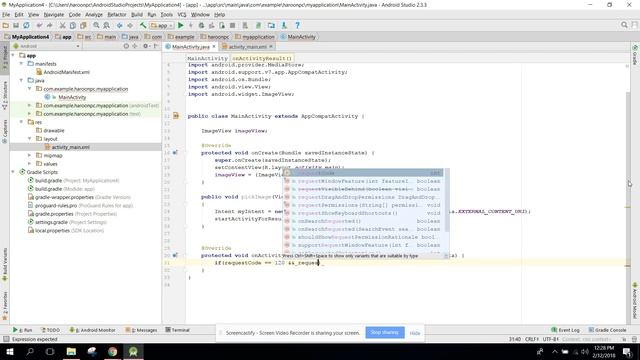Click the green Run app button
640x360 pixels.
pos(181,25)
